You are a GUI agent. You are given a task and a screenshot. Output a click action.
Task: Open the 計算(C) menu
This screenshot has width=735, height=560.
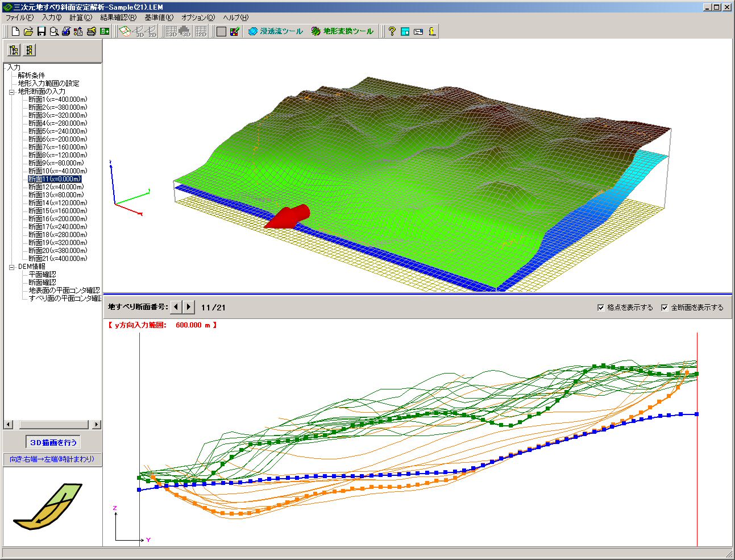(80, 18)
